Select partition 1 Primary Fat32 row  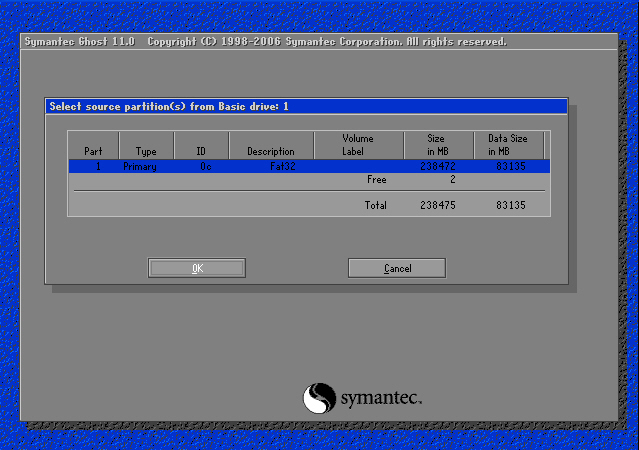click(309, 166)
